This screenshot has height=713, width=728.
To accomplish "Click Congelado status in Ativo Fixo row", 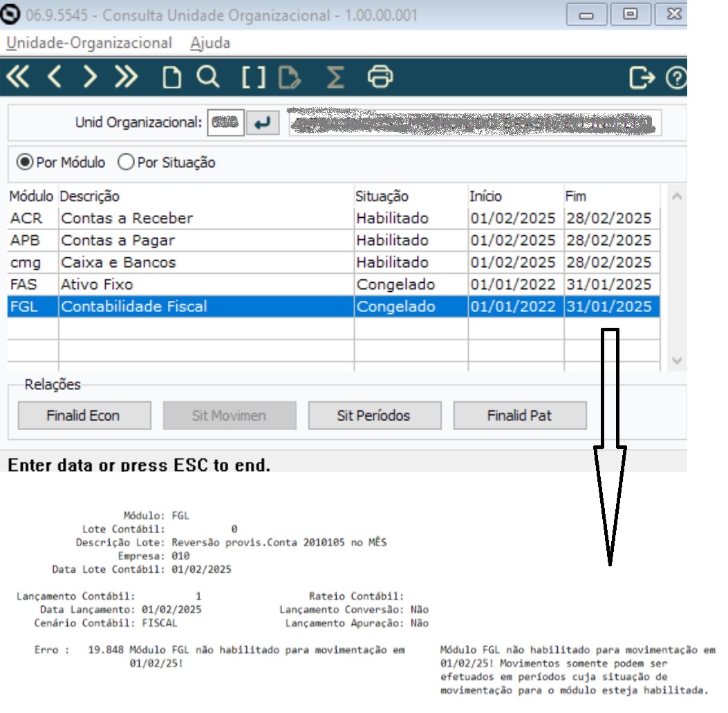I will click(x=395, y=285).
